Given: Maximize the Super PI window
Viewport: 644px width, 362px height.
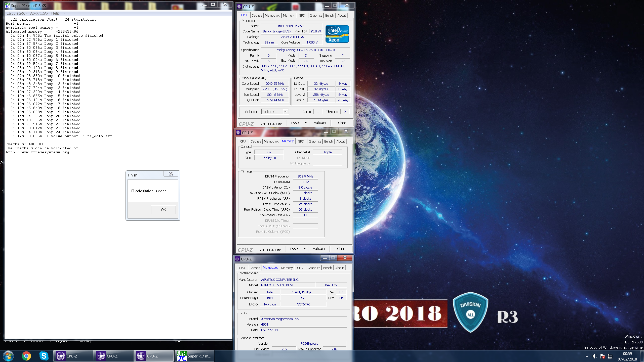Looking at the screenshot, I should (x=213, y=5).
